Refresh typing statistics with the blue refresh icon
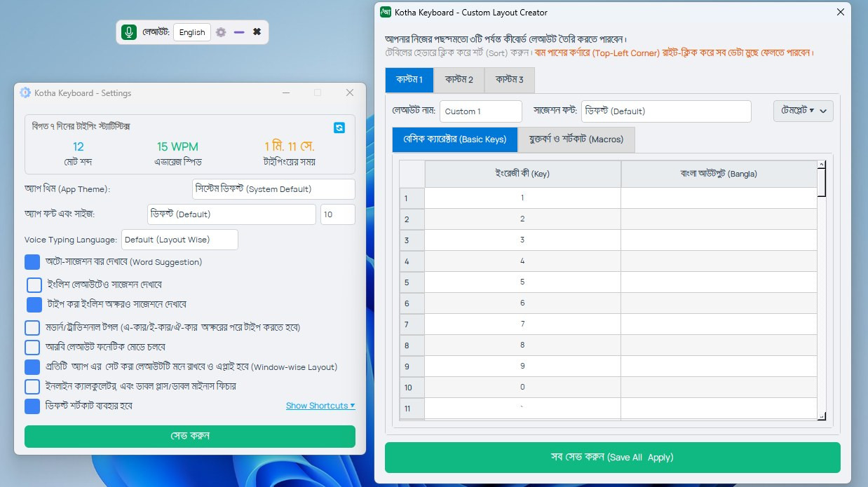The height and width of the screenshot is (487, 868). [339, 128]
